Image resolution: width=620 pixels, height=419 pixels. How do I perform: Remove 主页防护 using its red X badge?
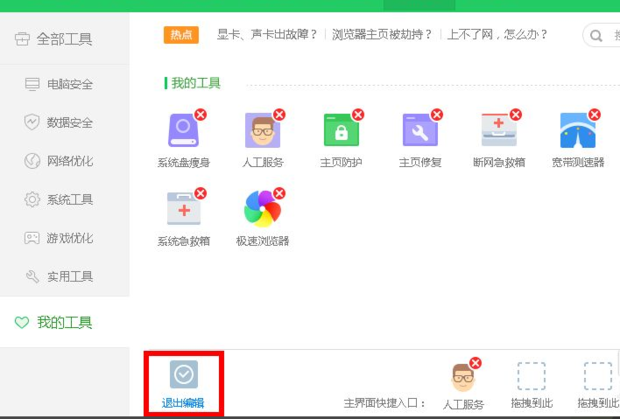(358, 115)
